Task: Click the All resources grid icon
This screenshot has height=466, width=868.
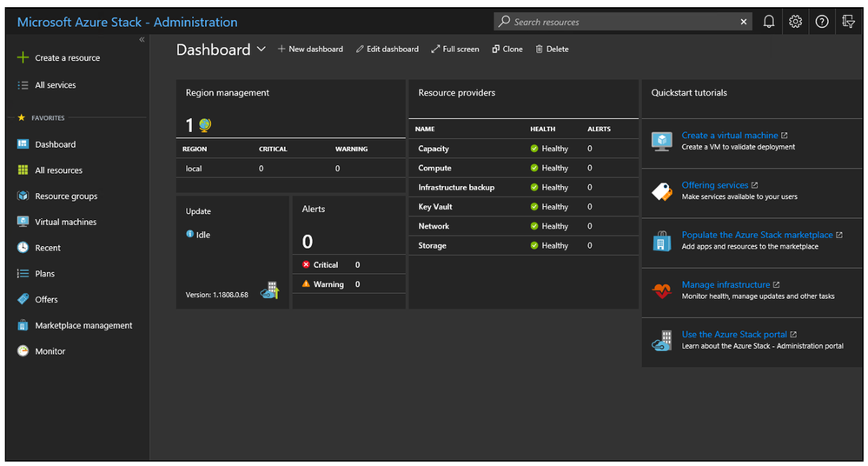Action: pos(23,170)
